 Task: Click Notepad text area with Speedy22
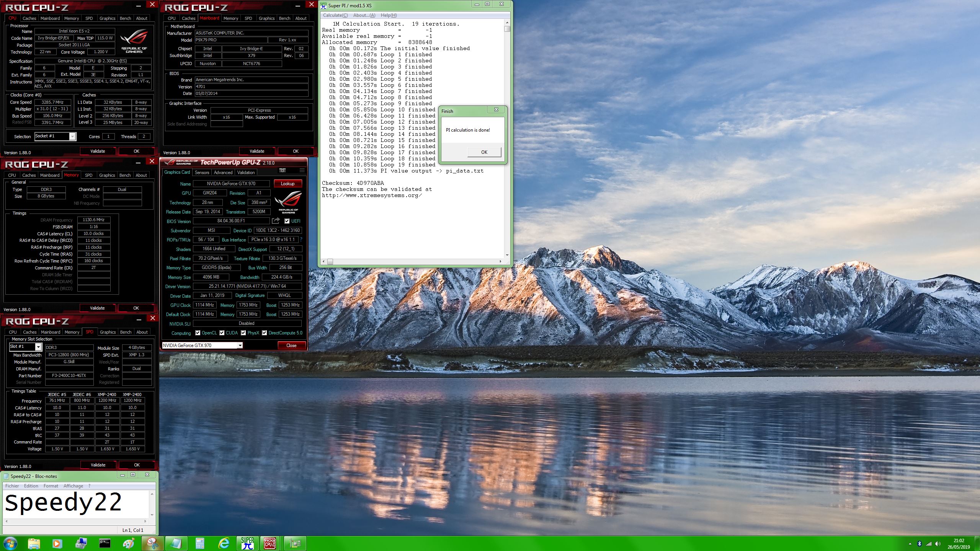click(x=77, y=504)
